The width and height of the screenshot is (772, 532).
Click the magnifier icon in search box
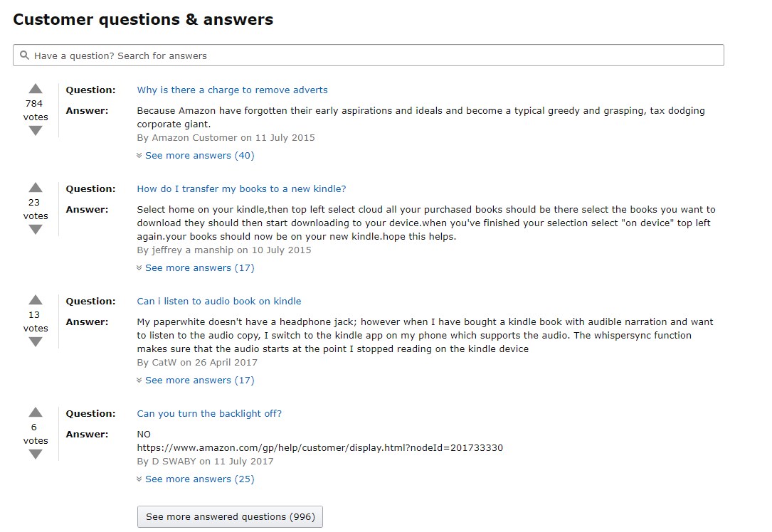[25, 55]
